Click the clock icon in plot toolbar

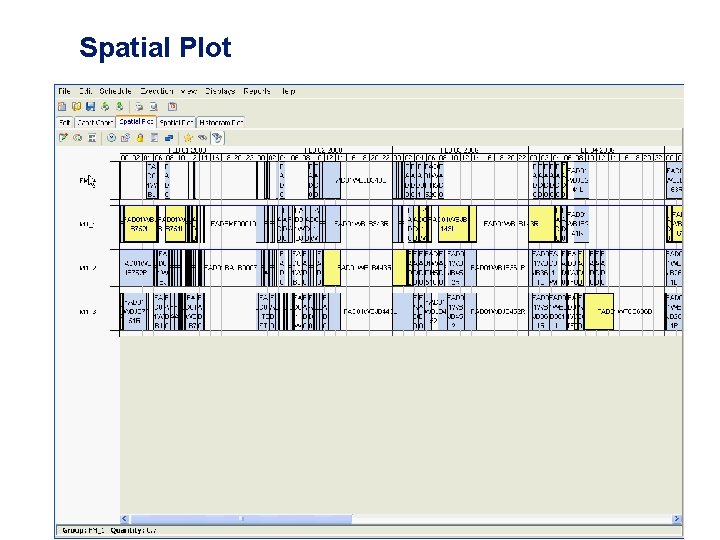(x=111, y=137)
